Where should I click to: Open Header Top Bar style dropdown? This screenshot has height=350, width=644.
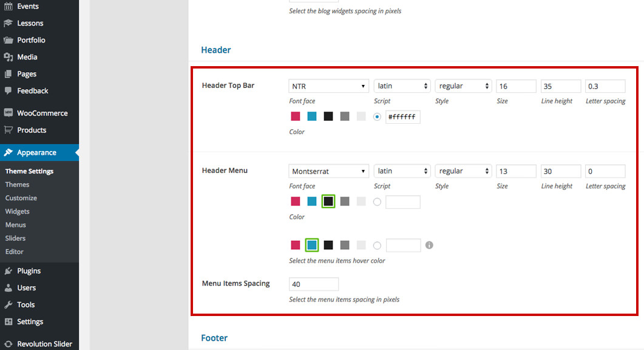pos(463,86)
